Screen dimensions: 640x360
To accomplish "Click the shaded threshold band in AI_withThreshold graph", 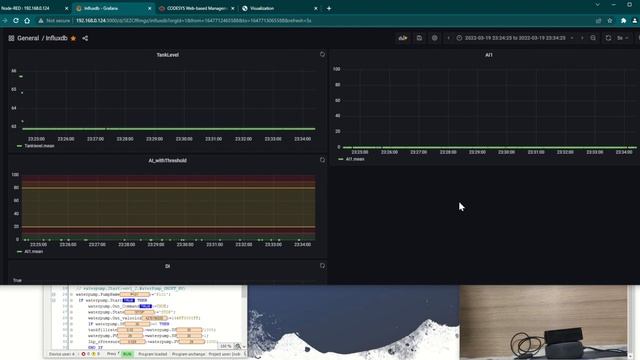I will click(169, 207).
